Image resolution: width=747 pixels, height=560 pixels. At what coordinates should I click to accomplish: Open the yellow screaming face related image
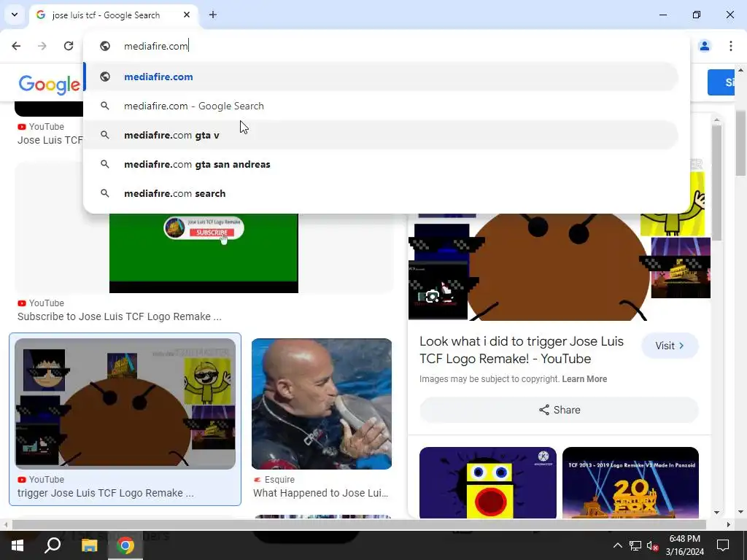pyautogui.click(x=488, y=483)
